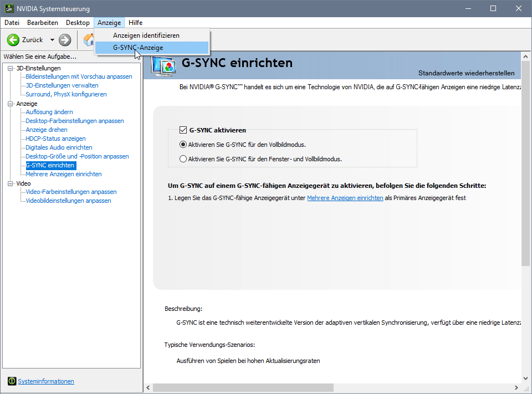Uncheck the G-SYNC aktivieren checkbox

tap(183, 130)
